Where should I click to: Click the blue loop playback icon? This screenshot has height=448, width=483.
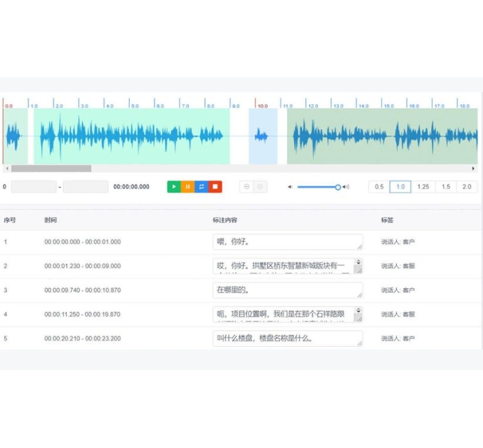pos(201,187)
